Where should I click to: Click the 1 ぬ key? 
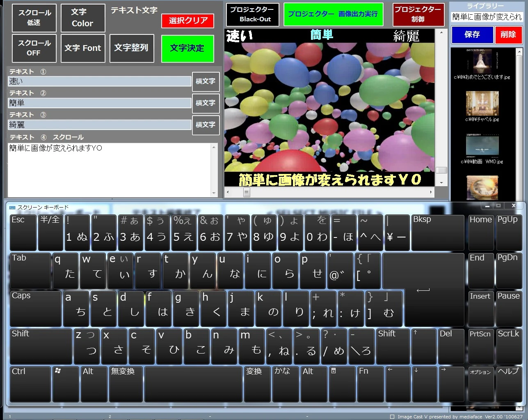point(77,232)
